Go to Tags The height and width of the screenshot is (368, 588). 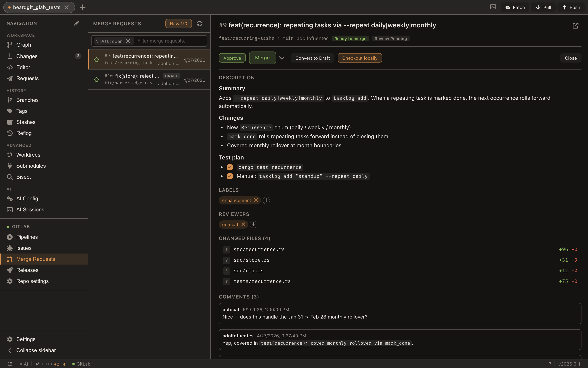tap(44, 111)
